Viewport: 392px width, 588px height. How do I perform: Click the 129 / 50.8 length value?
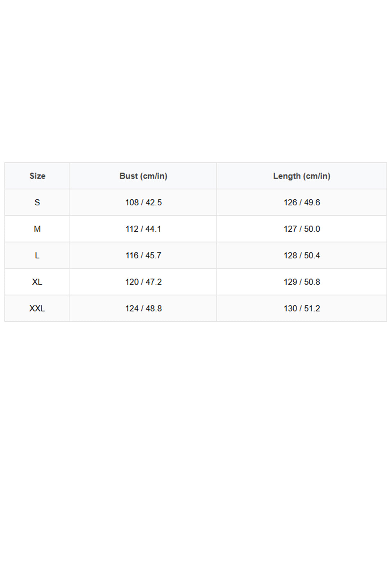(x=302, y=282)
